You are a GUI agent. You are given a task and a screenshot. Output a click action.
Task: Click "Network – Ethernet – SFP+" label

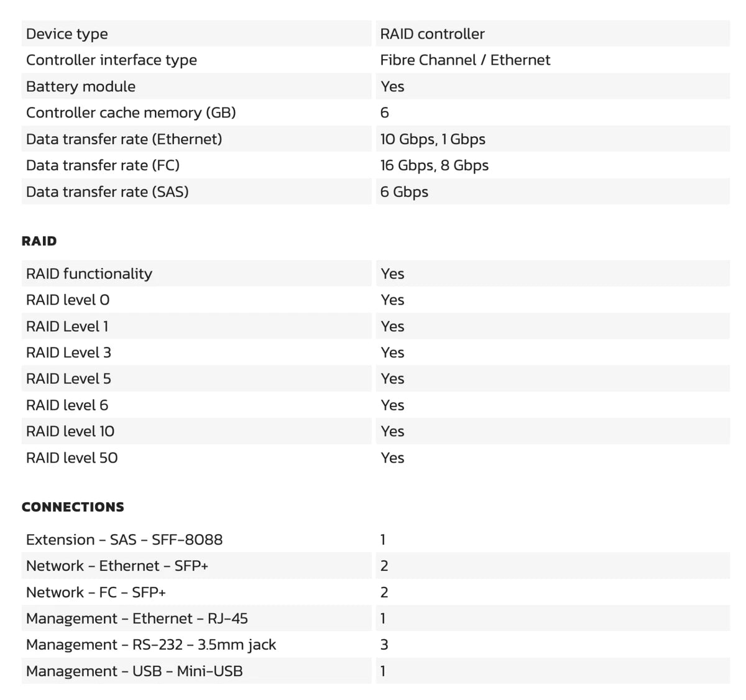click(x=117, y=566)
